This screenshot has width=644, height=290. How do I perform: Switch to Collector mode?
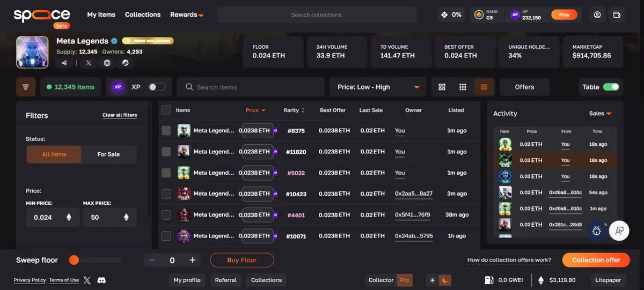381,280
